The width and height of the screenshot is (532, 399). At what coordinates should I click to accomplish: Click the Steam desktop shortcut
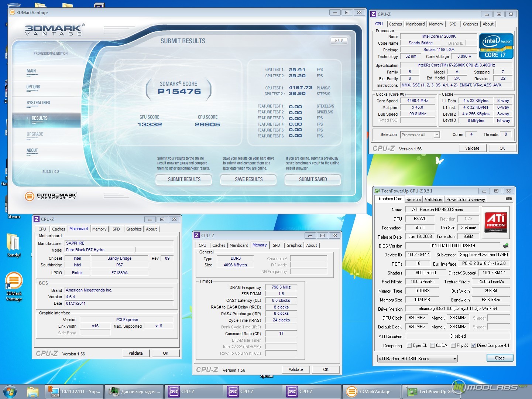click(x=14, y=207)
